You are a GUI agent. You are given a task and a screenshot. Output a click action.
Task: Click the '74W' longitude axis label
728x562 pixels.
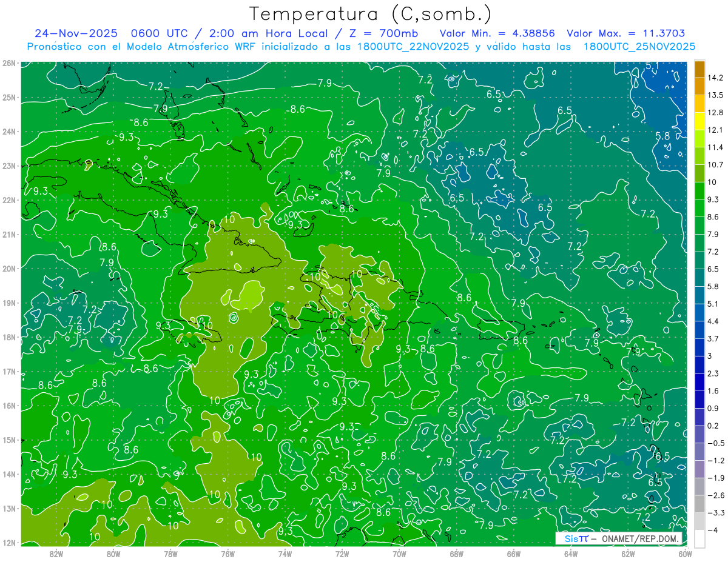coord(285,554)
